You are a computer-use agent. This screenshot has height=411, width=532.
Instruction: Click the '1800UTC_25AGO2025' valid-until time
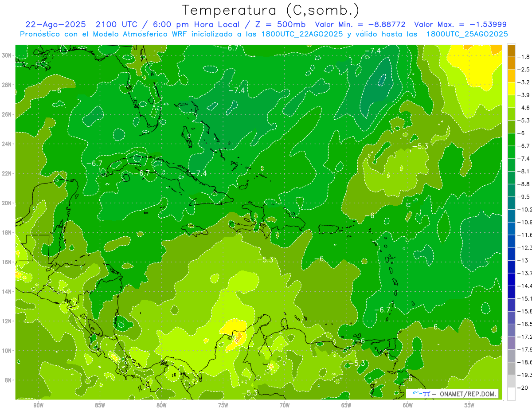pyautogui.click(x=466, y=34)
